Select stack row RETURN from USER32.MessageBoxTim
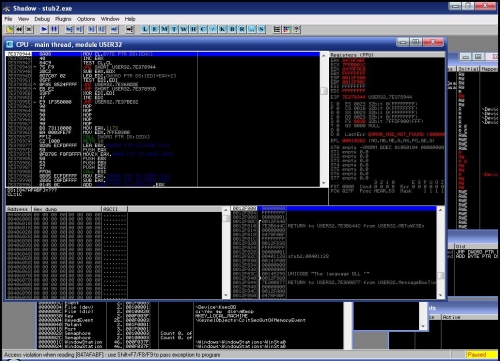Viewport: 500px width, 361px height. pyautogui.click(x=334, y=282)
